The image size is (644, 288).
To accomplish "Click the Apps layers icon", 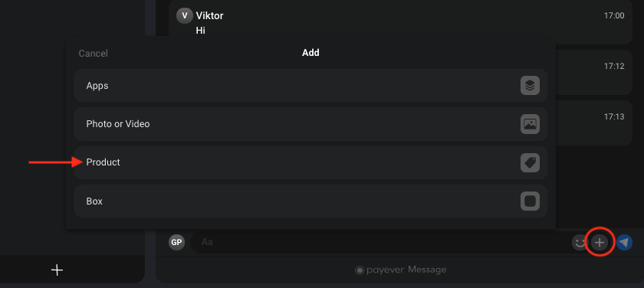I will point(530,86).
